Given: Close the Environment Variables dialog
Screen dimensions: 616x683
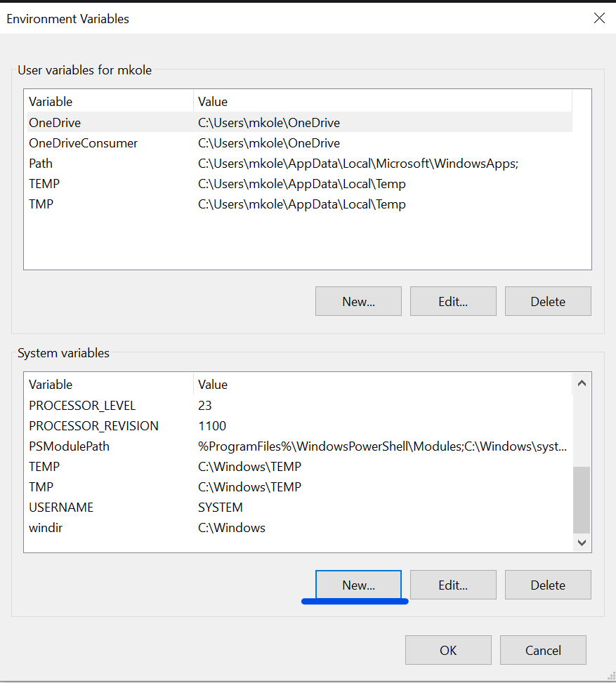Looking at the screenshot, I should 599,18.
